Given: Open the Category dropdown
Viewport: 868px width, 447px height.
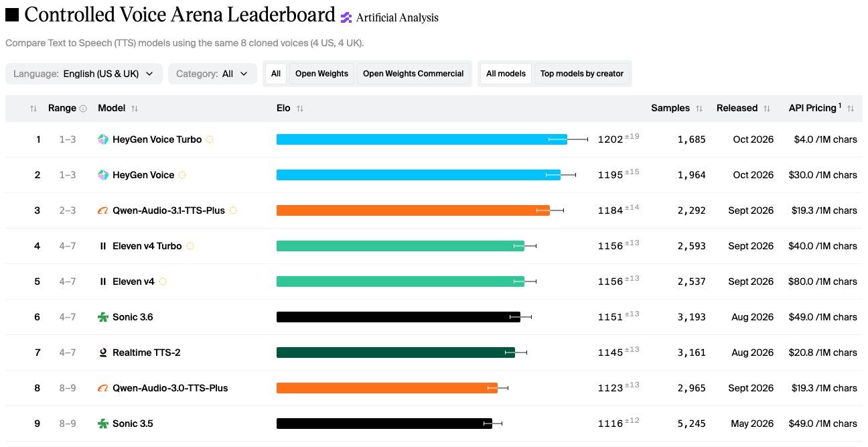Looking at the screenshot, I should [x=212, y=74].
